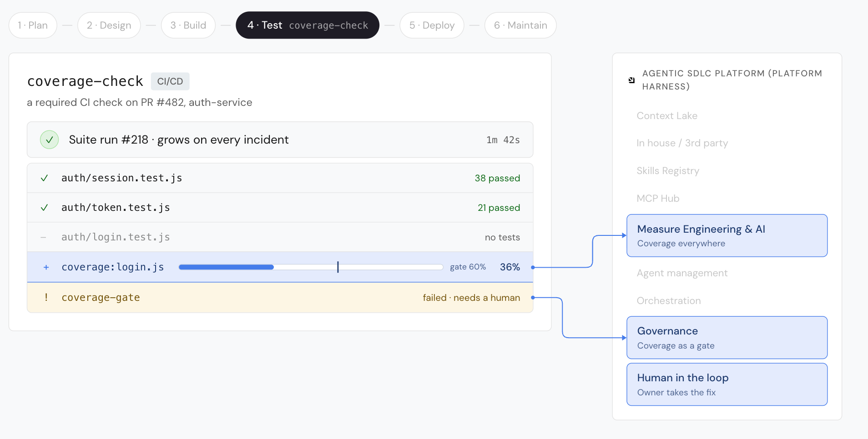Open the Measure Engineering & AI card

click(727, 235)
